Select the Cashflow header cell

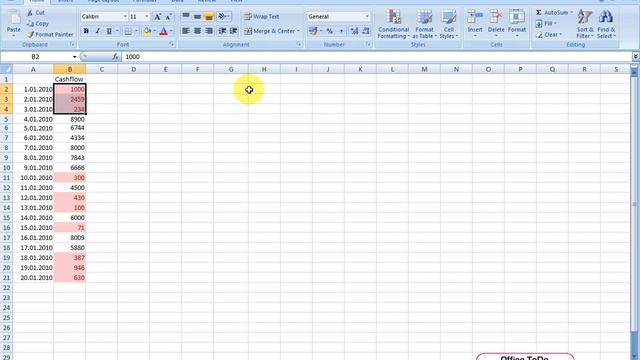(69, 79)
